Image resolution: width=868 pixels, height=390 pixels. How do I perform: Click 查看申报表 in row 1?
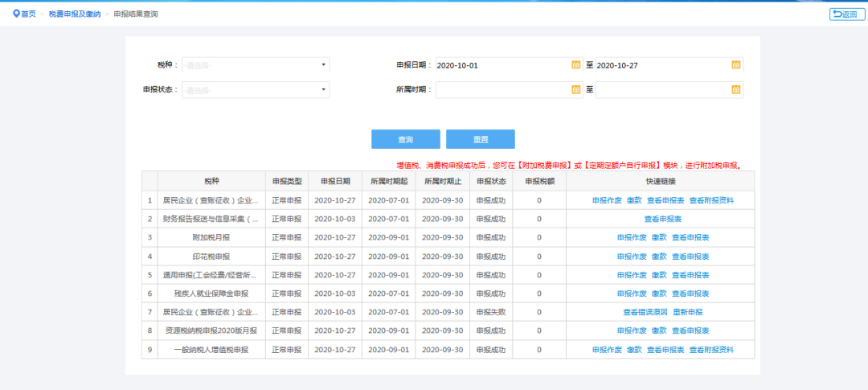(665, 200)
